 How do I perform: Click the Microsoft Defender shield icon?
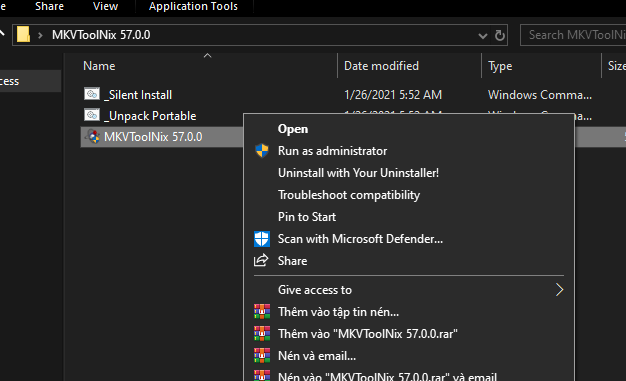(262, 239)
